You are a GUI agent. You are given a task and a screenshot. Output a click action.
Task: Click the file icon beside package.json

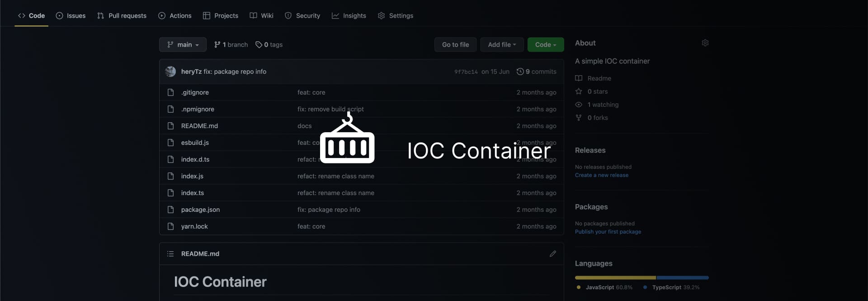pos(170,210)
